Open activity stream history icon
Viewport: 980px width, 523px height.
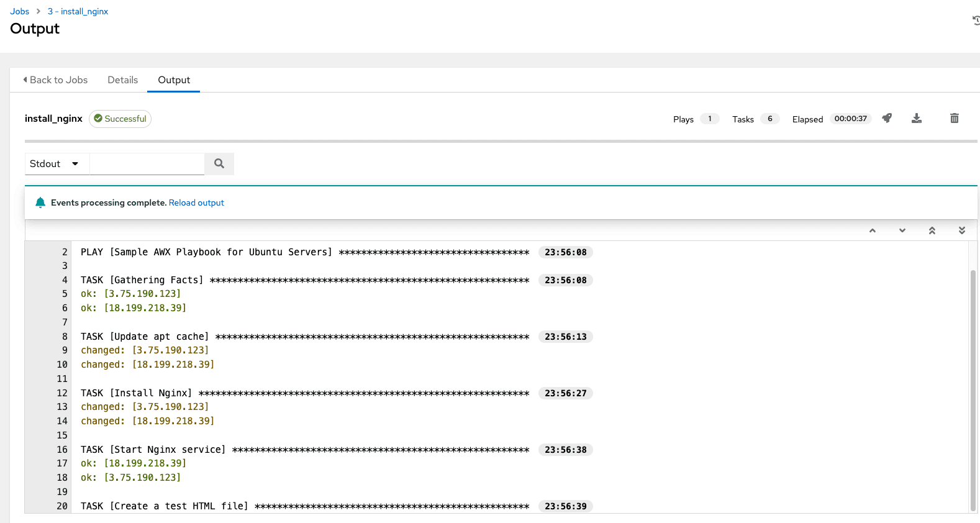pos(976,20)
